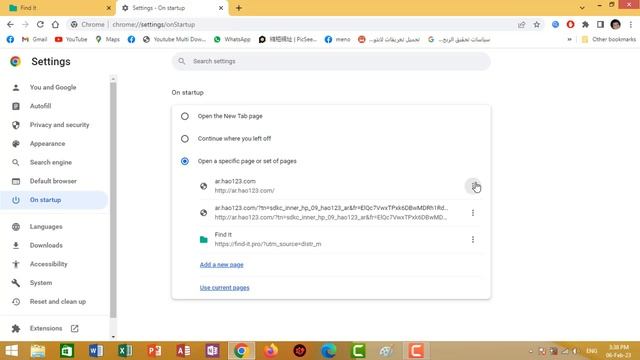The width and height of the screenshot is (640, 360).
Task: Click the Reset and clean up icon
Action: coord(16,302)
